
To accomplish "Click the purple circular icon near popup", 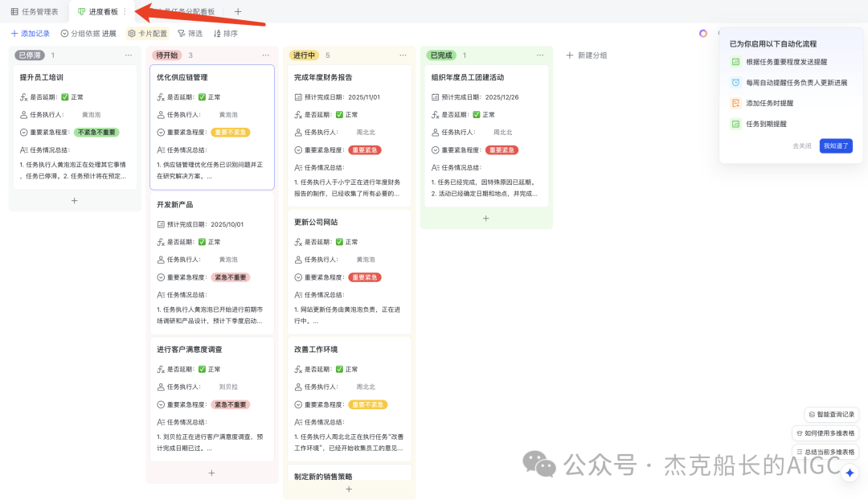I will tap(703, 34).
